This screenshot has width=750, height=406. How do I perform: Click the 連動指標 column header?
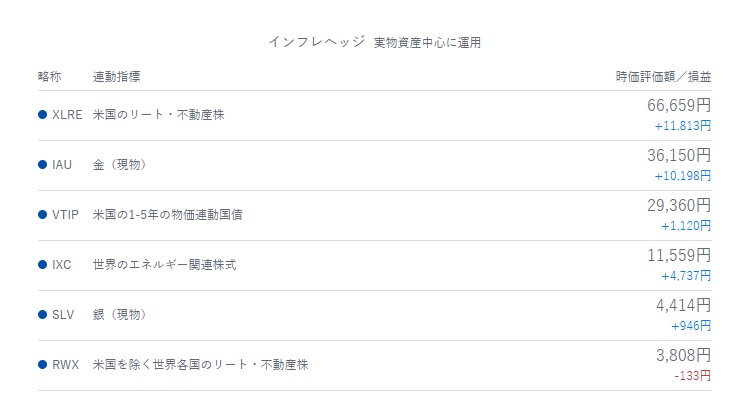(116, 77)
